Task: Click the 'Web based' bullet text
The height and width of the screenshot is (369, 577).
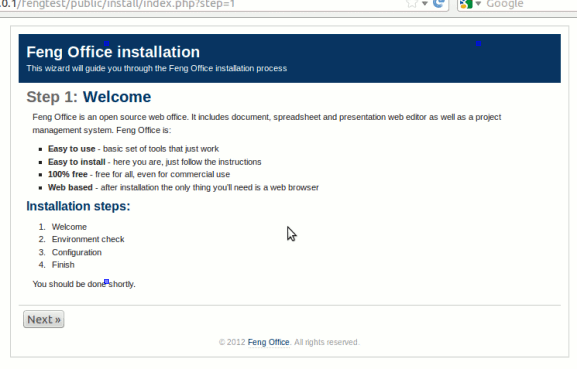Action: point(70,188)
